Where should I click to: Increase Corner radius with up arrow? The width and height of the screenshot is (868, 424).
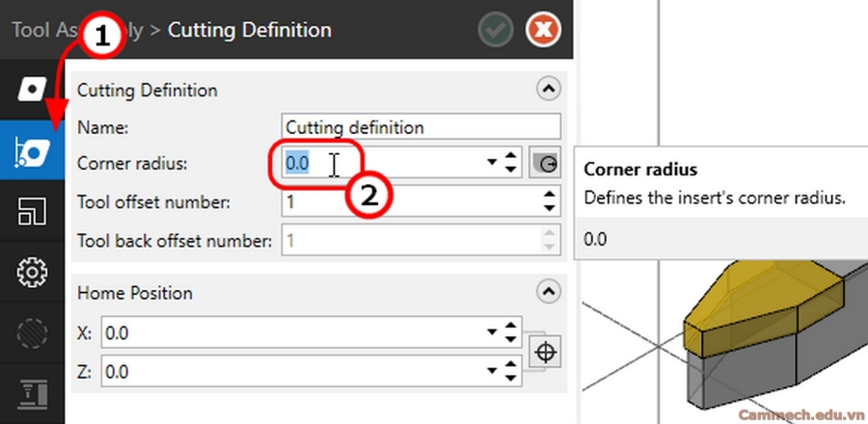(x=511, y=156)
